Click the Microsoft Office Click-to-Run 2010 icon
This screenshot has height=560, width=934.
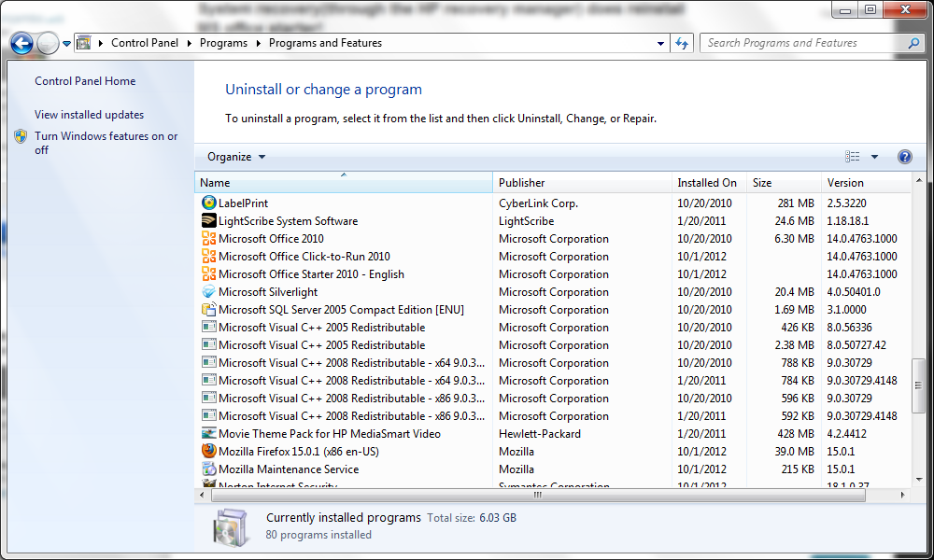click(x=208, y=257)
